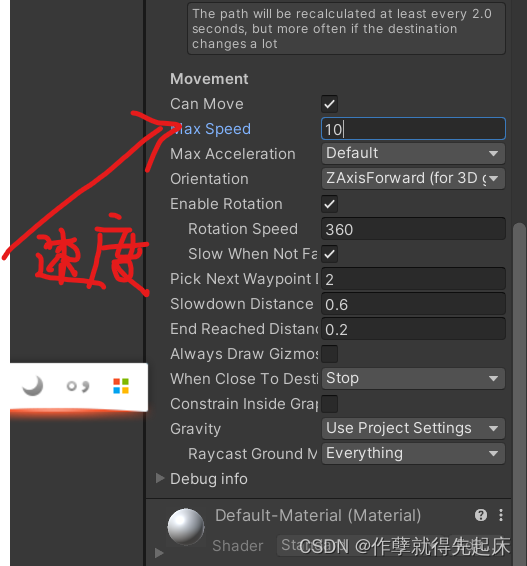Viewport: 527px width, 566px height.
Task: Enable Constrain Inside Graph checkbox
Action: [329, 404]
